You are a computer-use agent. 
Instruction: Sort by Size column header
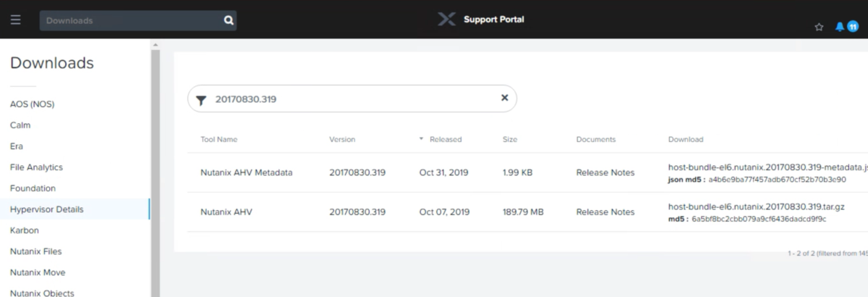[x=510, y=139]
